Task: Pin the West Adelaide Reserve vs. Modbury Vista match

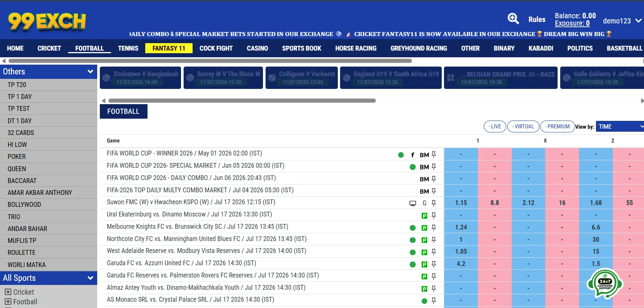Action: pos(434,252)
